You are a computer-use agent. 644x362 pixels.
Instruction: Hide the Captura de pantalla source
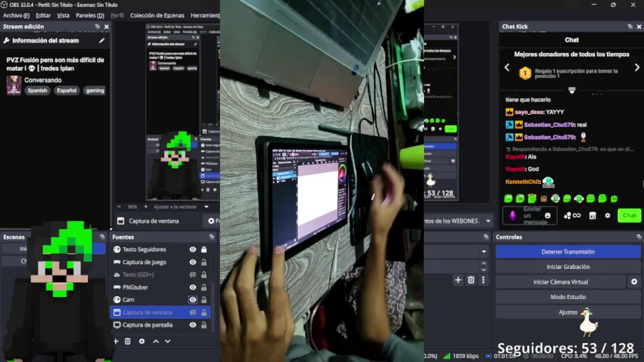[193, 325]
